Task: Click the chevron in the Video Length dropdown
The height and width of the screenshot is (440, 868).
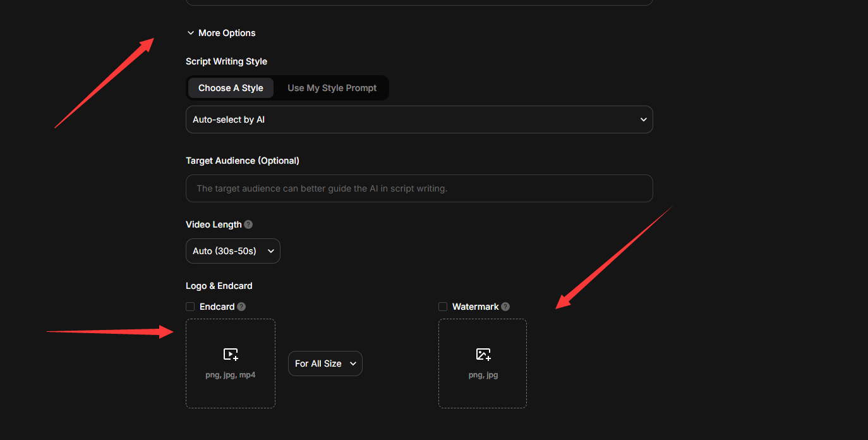Action: click(270, 251)
